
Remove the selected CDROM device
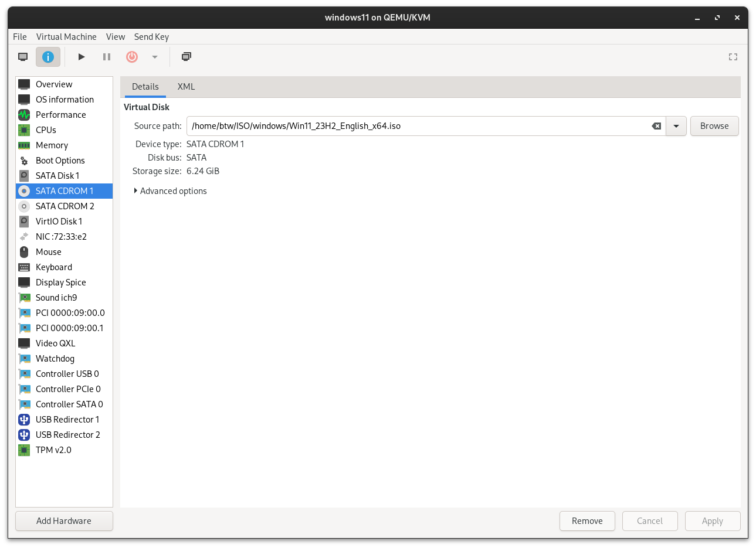click(x=587, y=521)
